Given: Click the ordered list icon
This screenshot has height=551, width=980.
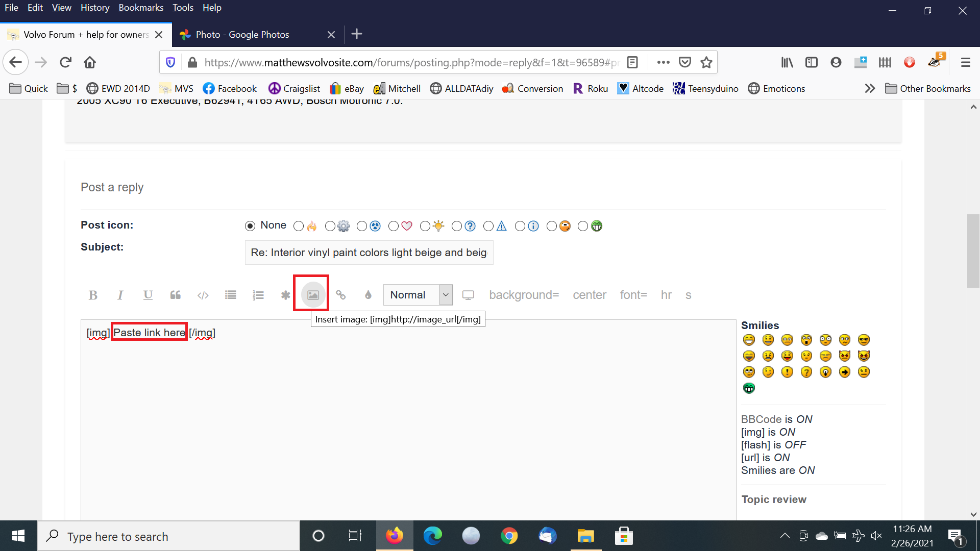Looking at the screenshot, I should coord(258,295).
